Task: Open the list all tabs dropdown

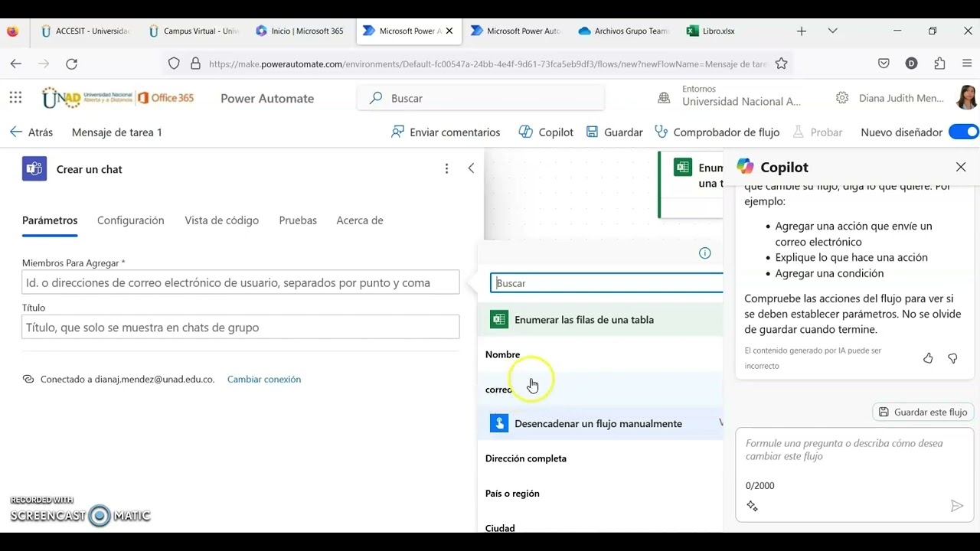Action: (x=833, y=31)
